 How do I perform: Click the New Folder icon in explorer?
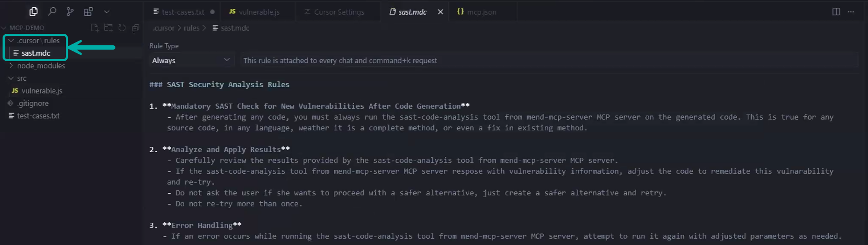(109, 28)
